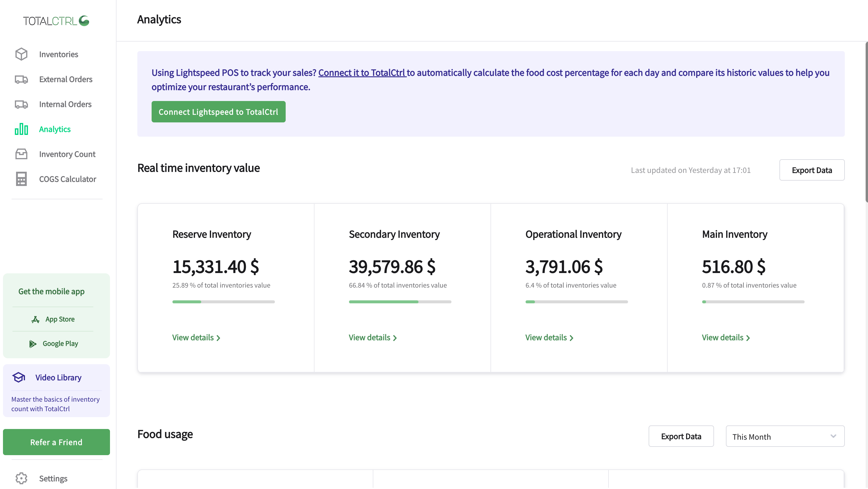Open the This Month period dropdown
Viewport: 868px width, 489px height.
(x=785, y=436)
